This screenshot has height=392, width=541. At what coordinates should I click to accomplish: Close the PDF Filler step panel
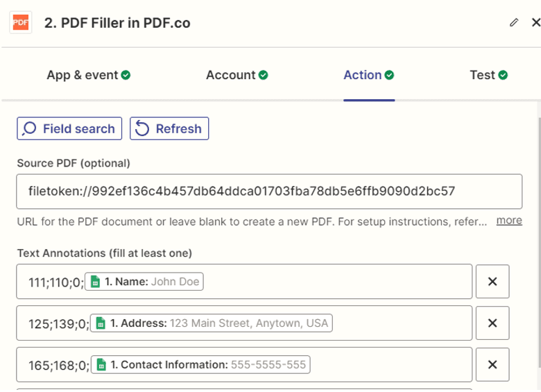535,22
